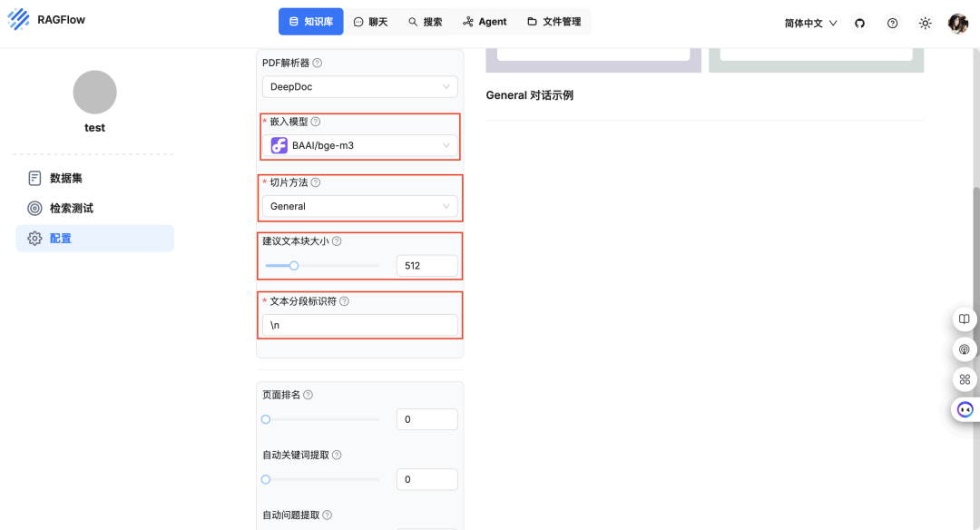Viewport: 980px width, 530px height.
Task: Click the 自动关键词提取 slider handle
Action: 266,479
